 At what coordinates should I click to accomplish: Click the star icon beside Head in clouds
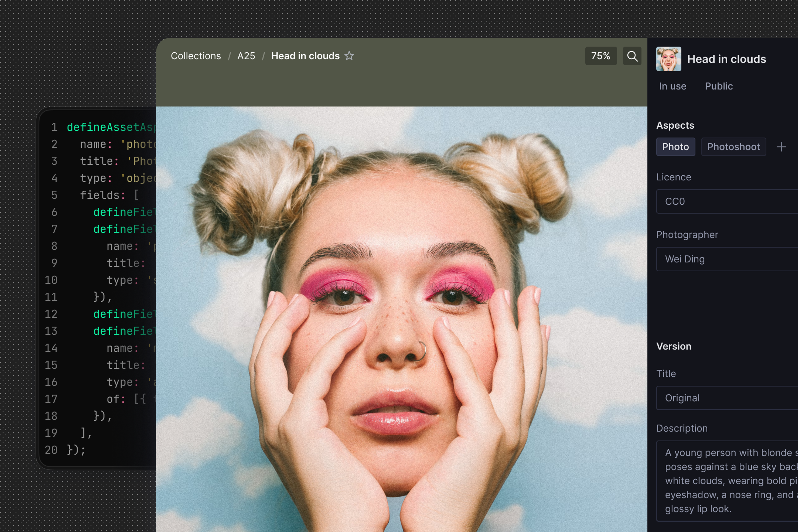[349, 56]
